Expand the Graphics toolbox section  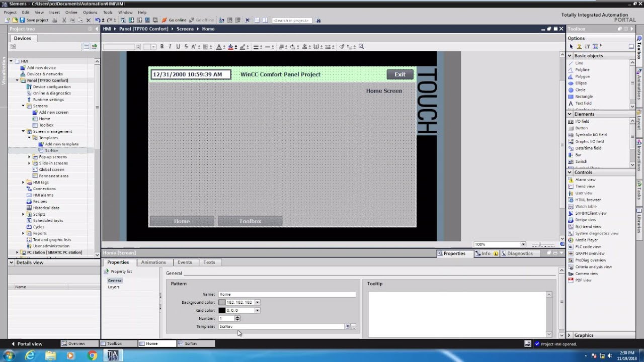click(x=569, y=335)
